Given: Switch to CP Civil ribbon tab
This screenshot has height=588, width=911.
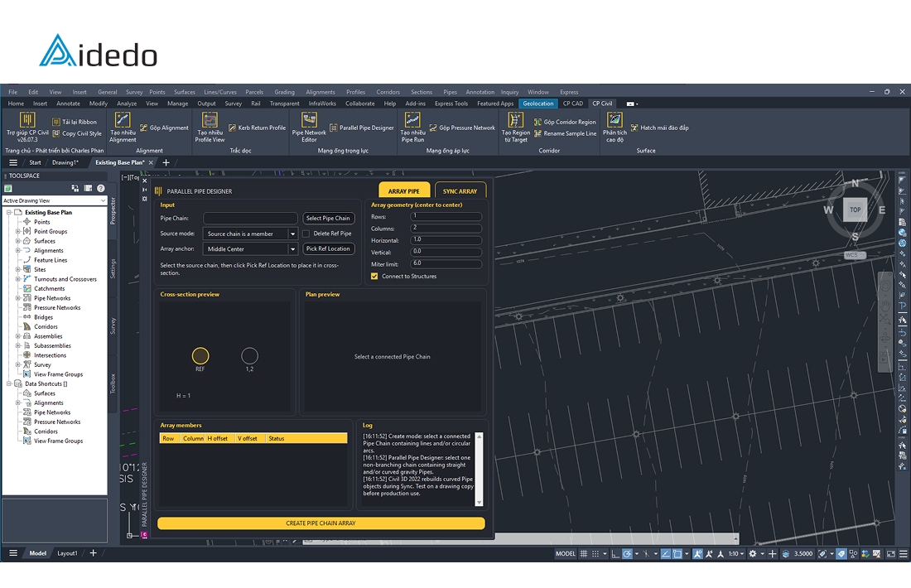Looking at the screenshot, I should point(602,104).
